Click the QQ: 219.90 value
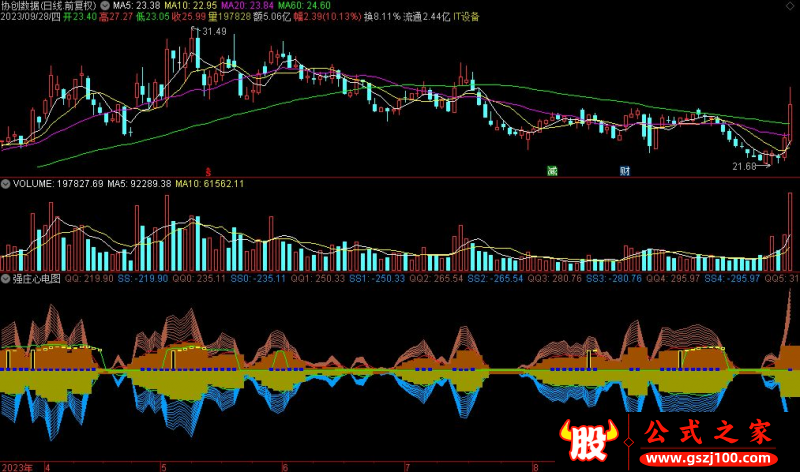Image resolution: width=800 pixels, height=472 pixels. tap(89, 279)
